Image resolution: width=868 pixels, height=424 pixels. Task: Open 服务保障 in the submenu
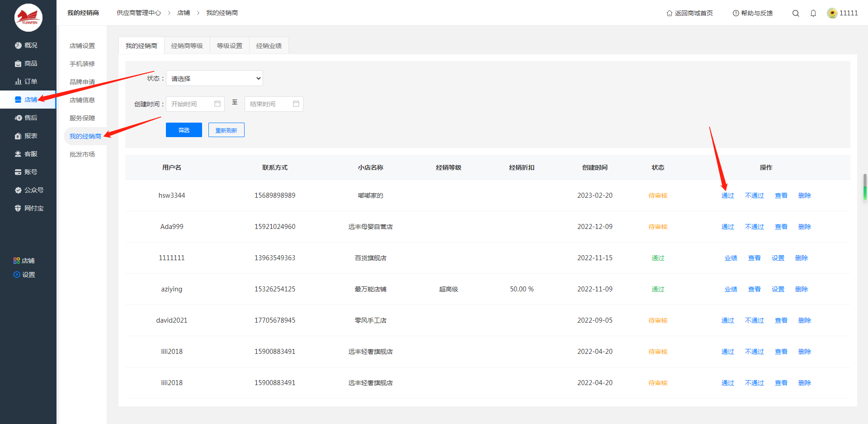82,118
